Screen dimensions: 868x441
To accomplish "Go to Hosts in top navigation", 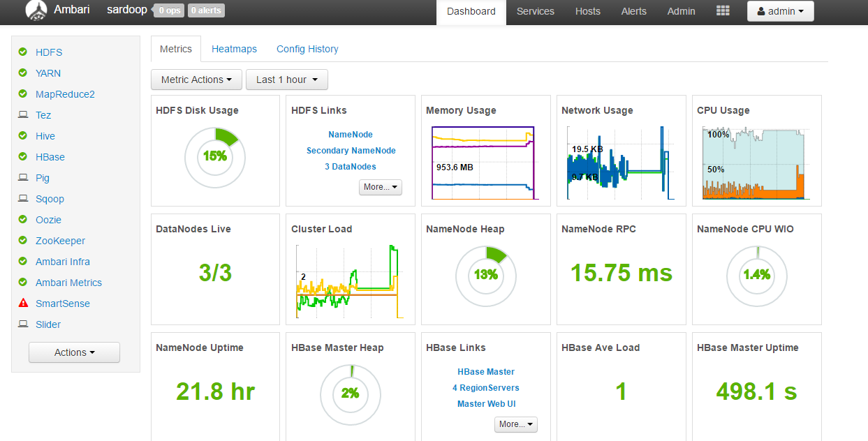I will tap(587, 11).
